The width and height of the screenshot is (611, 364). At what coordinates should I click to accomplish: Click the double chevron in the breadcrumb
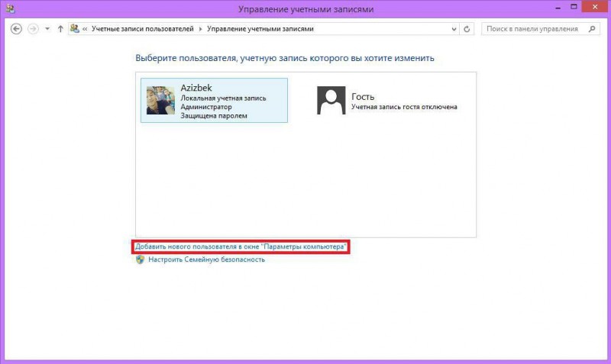click(x=85, y=29)
